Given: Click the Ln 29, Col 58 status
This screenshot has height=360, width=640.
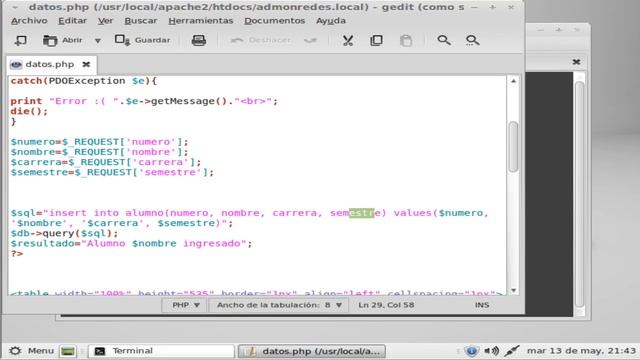Looking at the screenshot, I should (386, 305).
